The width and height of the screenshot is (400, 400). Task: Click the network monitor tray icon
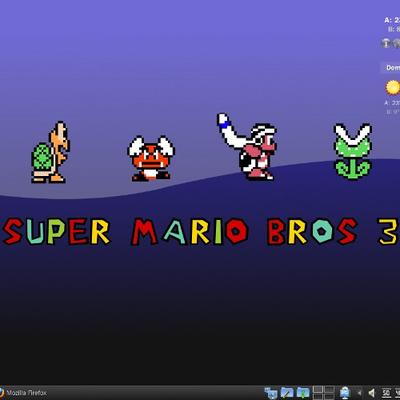345,393
